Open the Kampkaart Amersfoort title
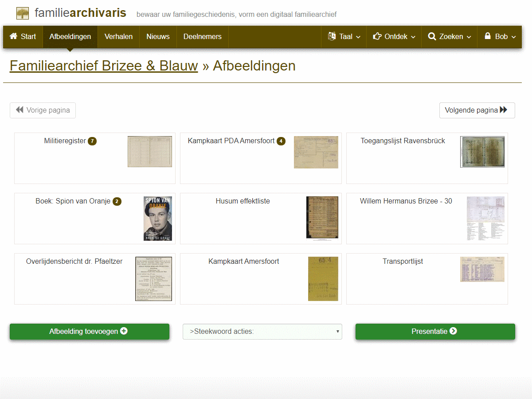The width and height of the screenshot is (532, 399). [x=243, y=261]
